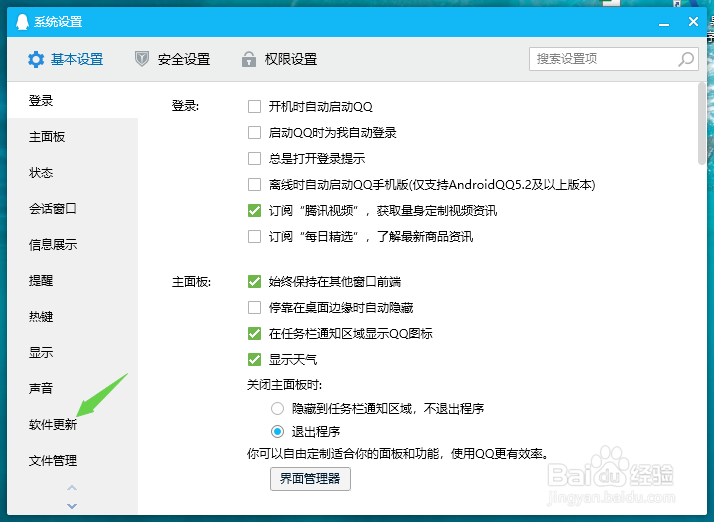Click the QQ penguin logo in title bar
The image size is (714, 522).
click(x=22, y=21)
